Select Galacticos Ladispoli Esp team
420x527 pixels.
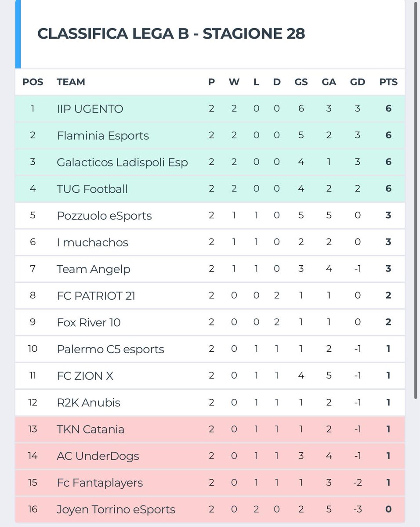[122, 162]
